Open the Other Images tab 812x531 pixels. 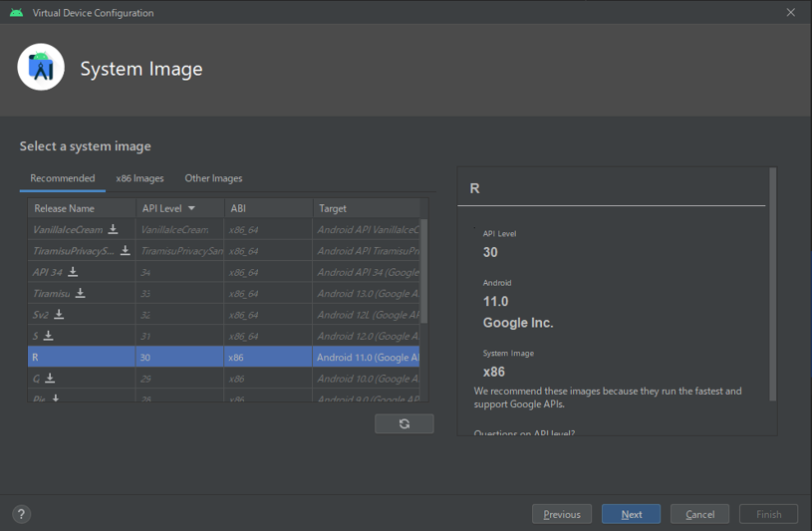(x=213, y=178)
